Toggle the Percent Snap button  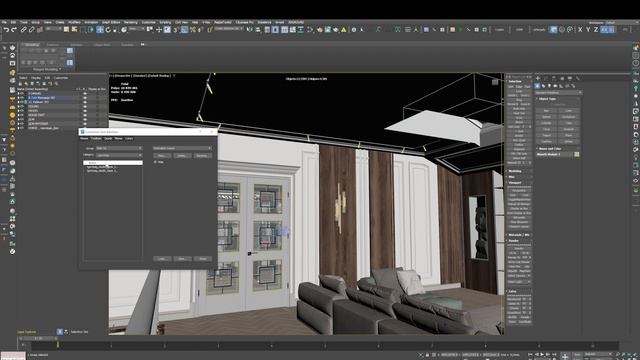tap(193, 29)
